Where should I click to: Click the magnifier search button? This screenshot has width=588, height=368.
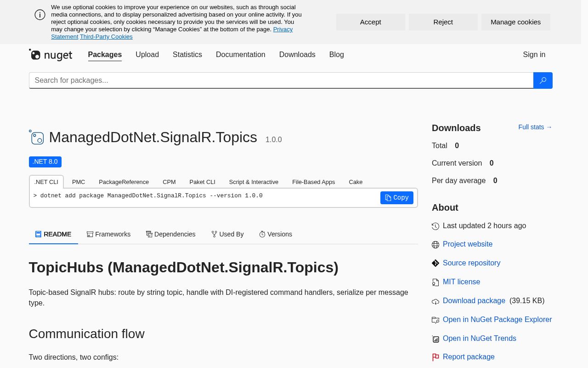pos(543,80)
